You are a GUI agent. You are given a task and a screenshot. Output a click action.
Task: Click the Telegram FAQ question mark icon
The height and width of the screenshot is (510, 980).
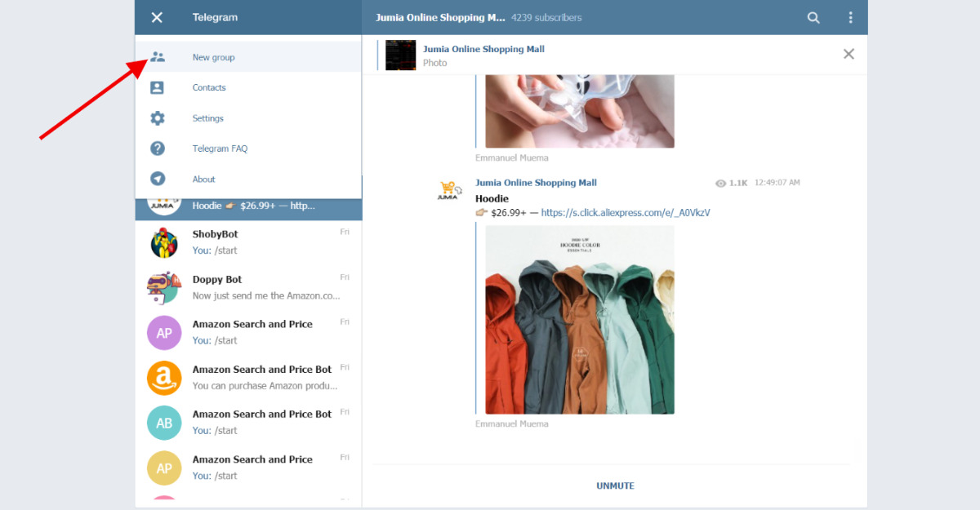click(x=158, y=149)
